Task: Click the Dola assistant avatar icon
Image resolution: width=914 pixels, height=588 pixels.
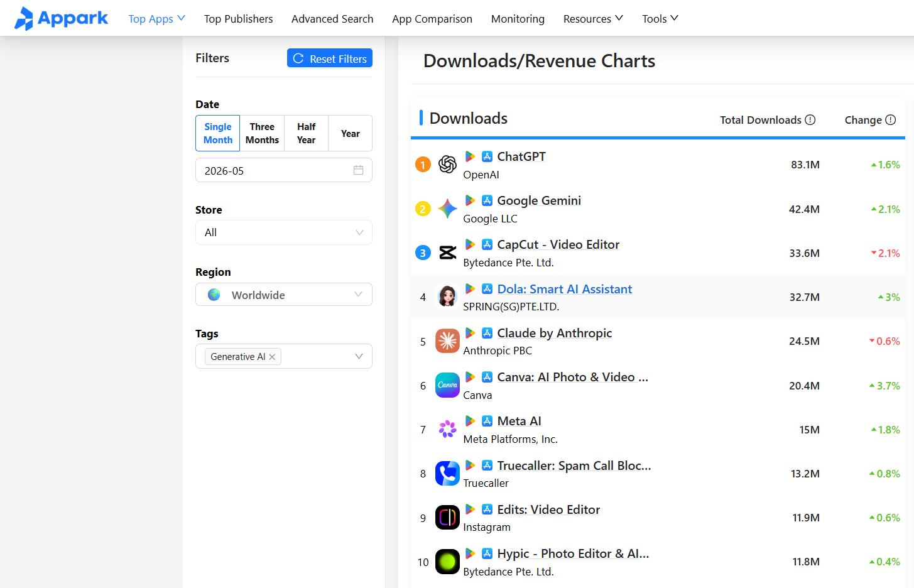Action: (x=447, y=297)
